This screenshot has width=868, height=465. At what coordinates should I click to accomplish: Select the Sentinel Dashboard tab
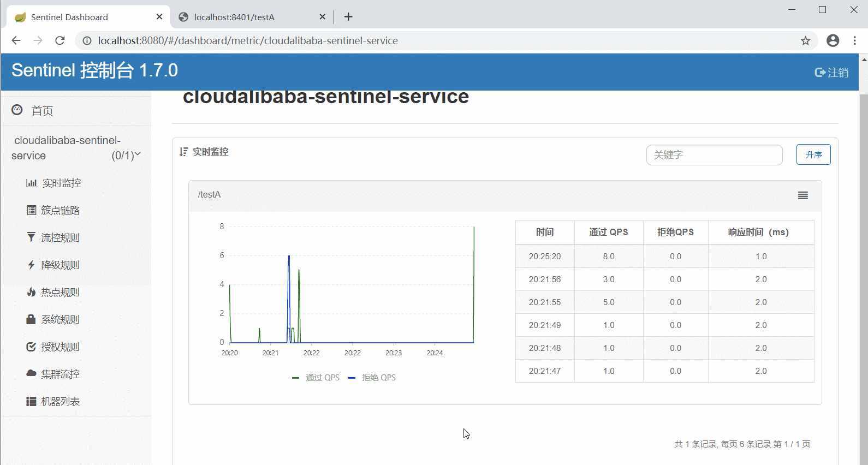[88, 17]
